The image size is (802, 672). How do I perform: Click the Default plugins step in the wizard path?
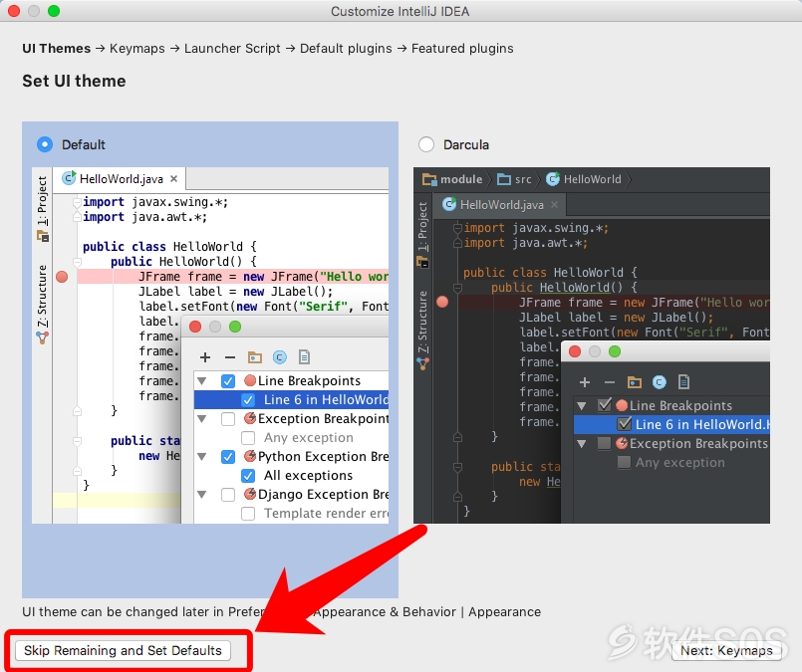pyautogui.click(x=346, y=49)
